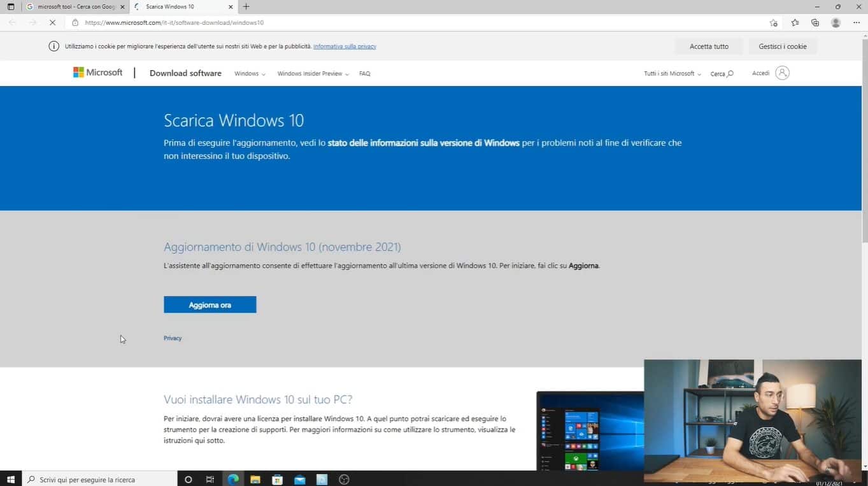Stop page loading with the X button
Viewport: 868px width, 486px height.
[53, 22]
